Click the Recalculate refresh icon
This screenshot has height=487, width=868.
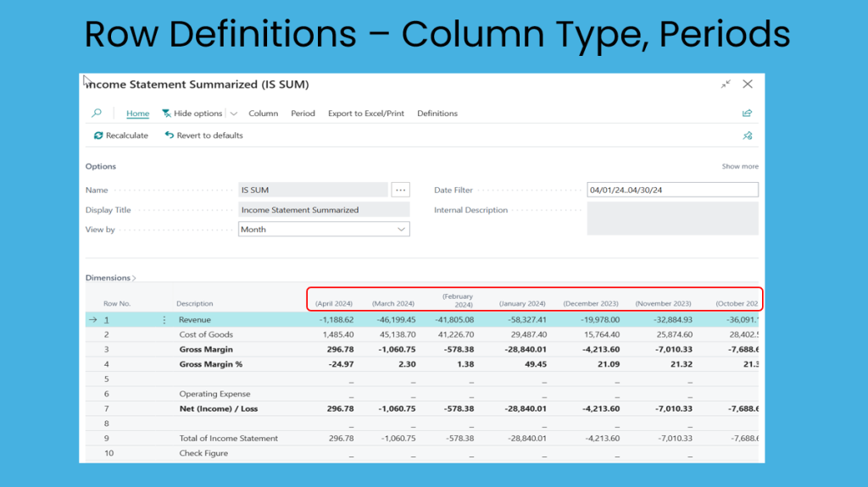pyautogui.click(x=98, y=136)
